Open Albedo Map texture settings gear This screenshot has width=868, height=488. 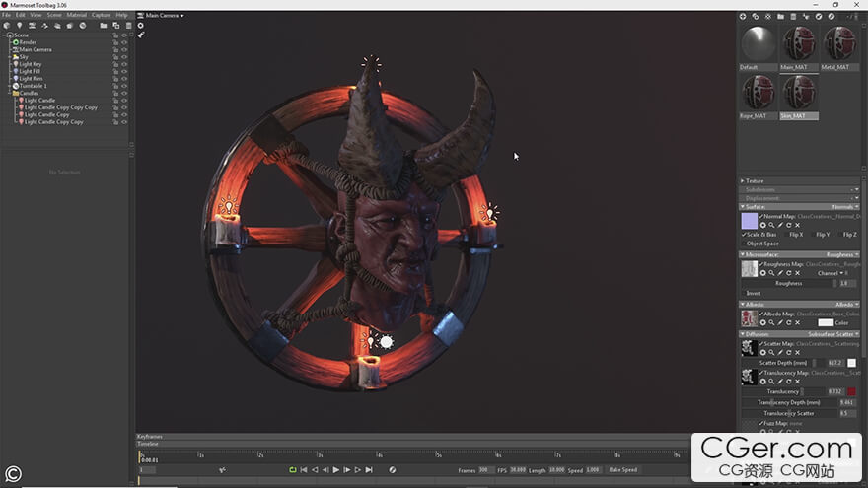pos(762,322)
